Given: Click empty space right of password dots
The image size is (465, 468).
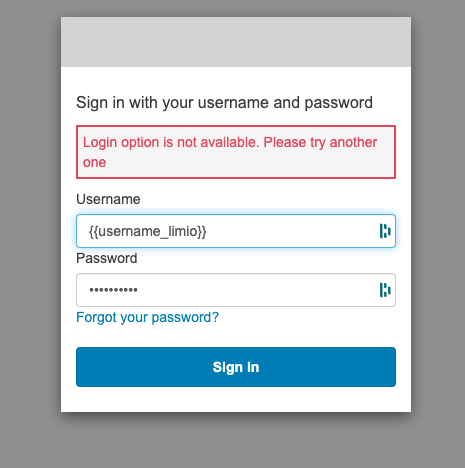Looking at the screenshot, I should pyautogui.click(x=257, y=290).
